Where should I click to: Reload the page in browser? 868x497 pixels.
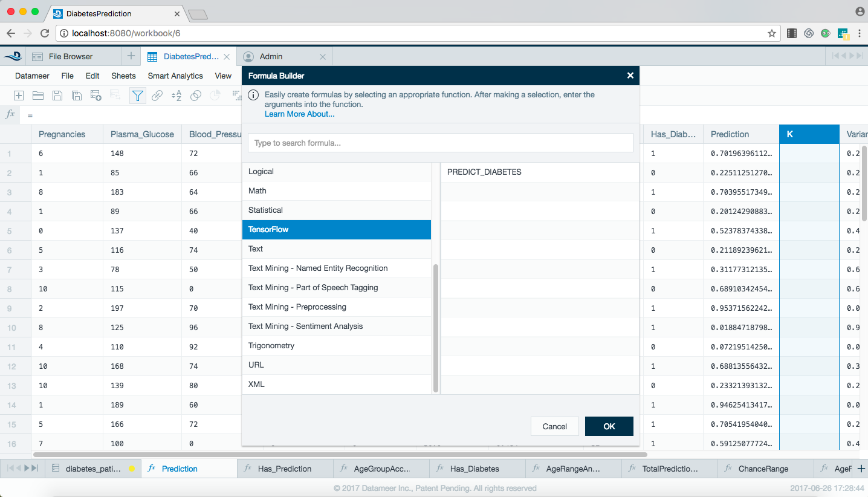(x=45, y=33)
